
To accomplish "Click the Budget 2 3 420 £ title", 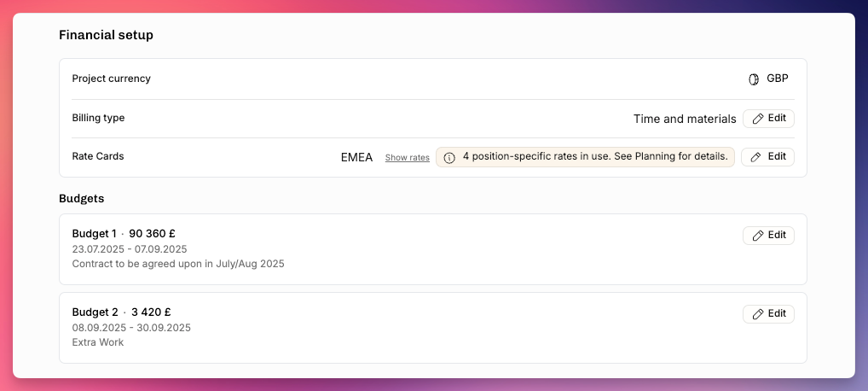I will (125, 312).
